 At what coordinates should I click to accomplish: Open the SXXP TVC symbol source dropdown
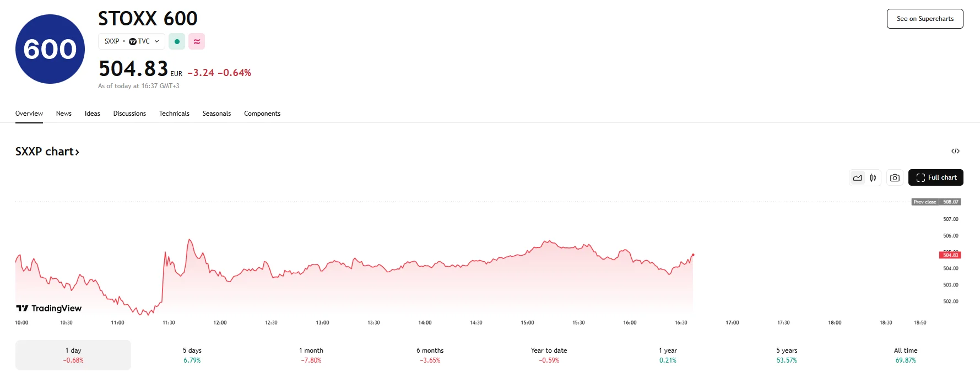[x=132, y=41]
